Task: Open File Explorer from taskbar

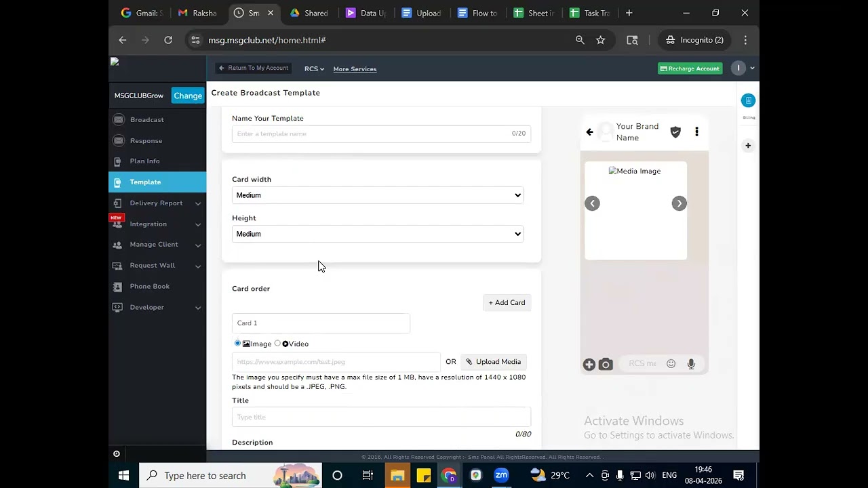Action: tap(397, 475)
